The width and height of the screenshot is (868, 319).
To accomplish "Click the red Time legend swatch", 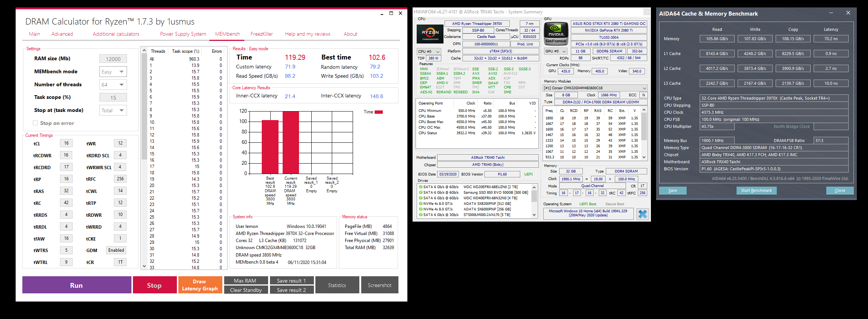I will pyautogui.click(x=379, y=112).
